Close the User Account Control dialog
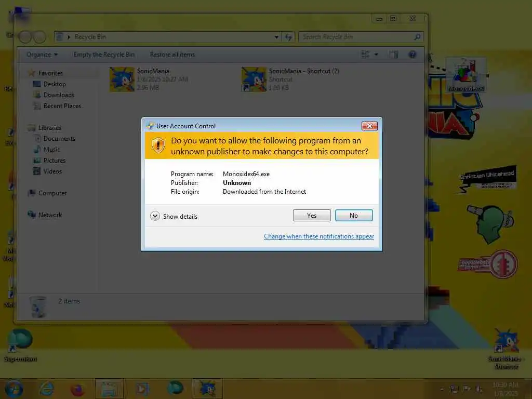This screenshot has width=532, height=399. tap(369, 126)
